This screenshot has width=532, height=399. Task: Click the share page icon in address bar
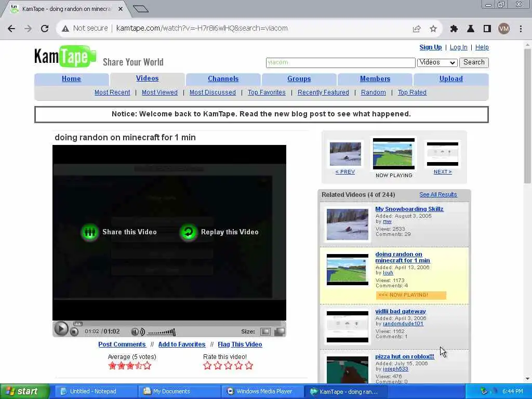point(417,29)
